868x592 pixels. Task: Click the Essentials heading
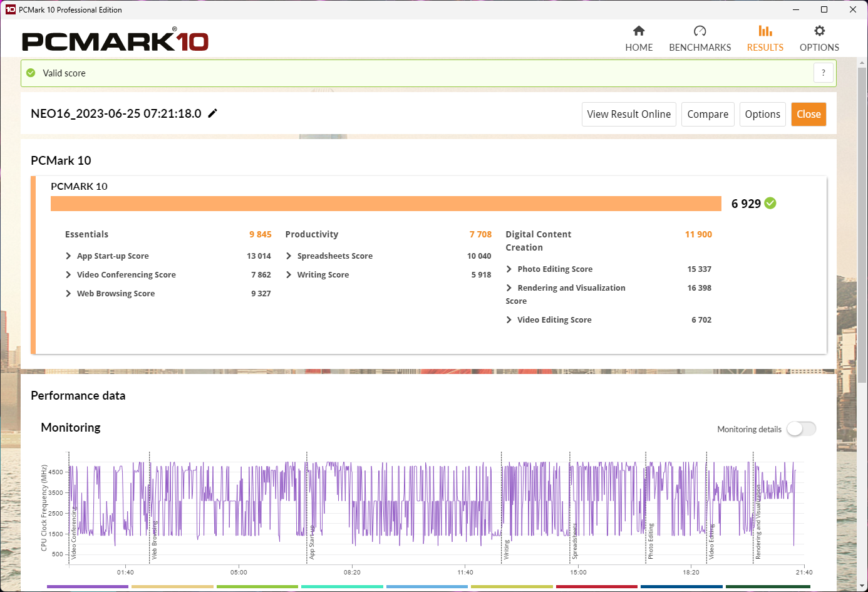(86, 234)
